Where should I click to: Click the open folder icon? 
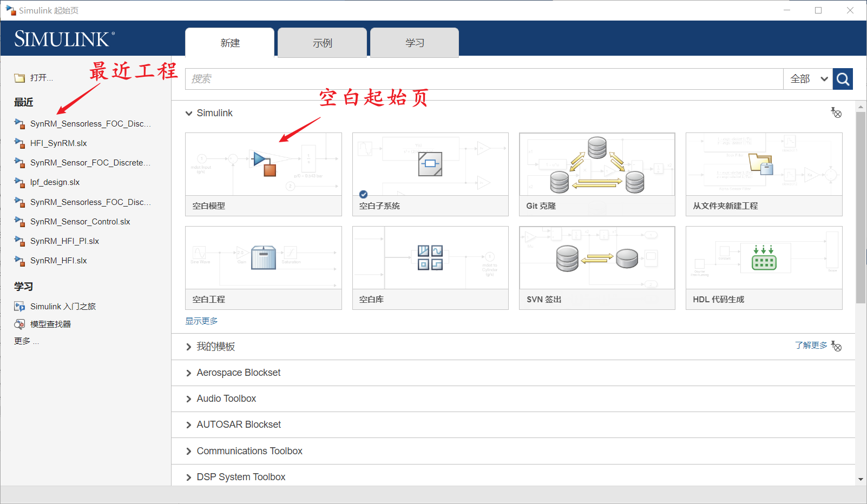[x=19, y=78]
